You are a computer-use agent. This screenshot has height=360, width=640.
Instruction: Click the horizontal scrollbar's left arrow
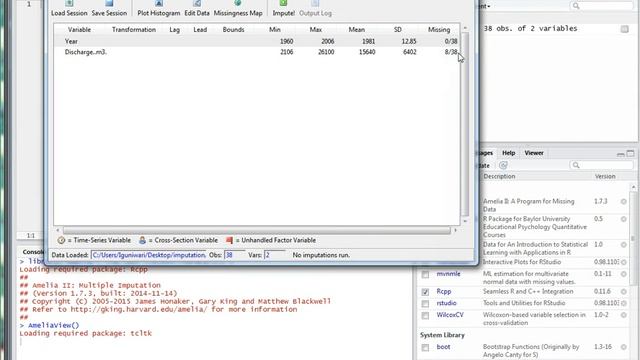58,231
